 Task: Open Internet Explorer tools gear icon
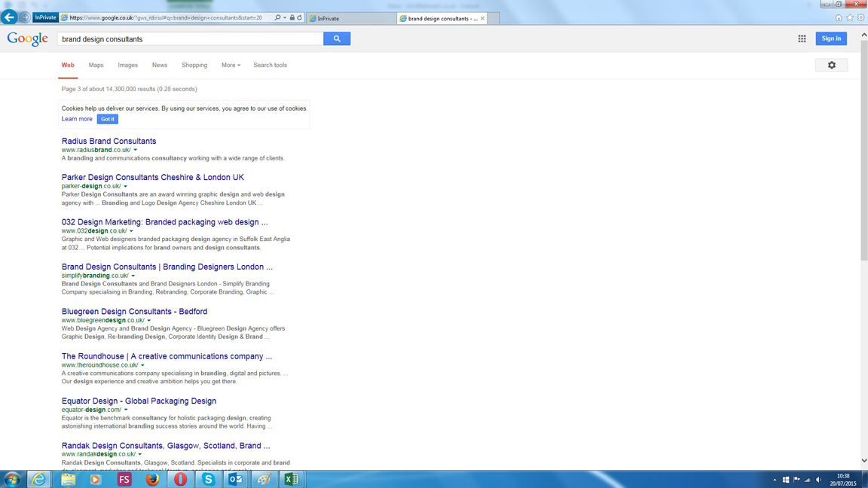click(861, 17)
